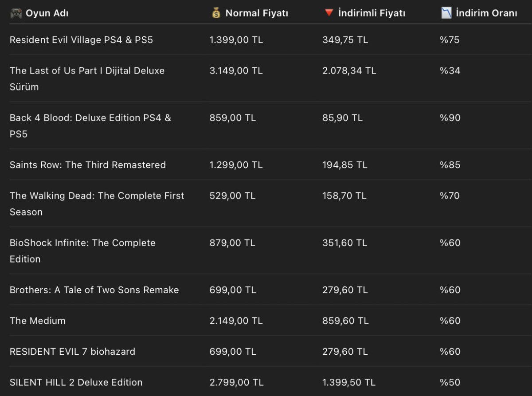Select The Walking Dead Complete First Season
Viewport: 532px width, 396px height.
click(x=97, y=196)
